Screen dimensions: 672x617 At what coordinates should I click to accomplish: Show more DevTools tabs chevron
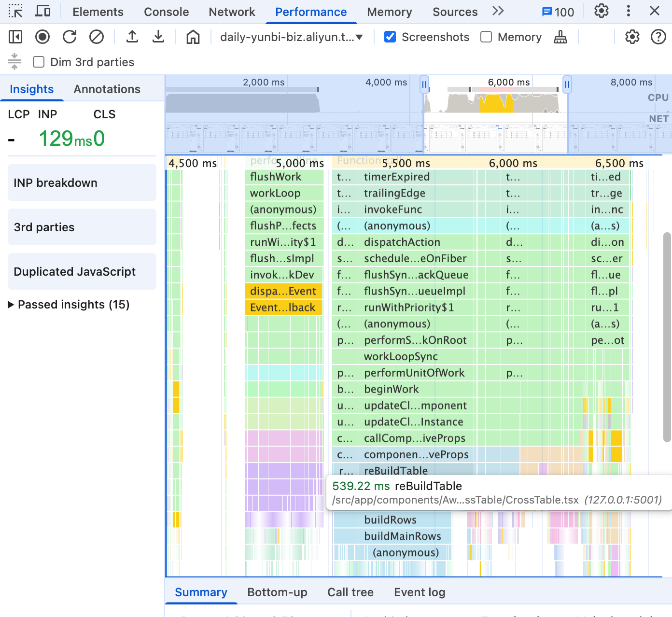(x=498, y=11)
